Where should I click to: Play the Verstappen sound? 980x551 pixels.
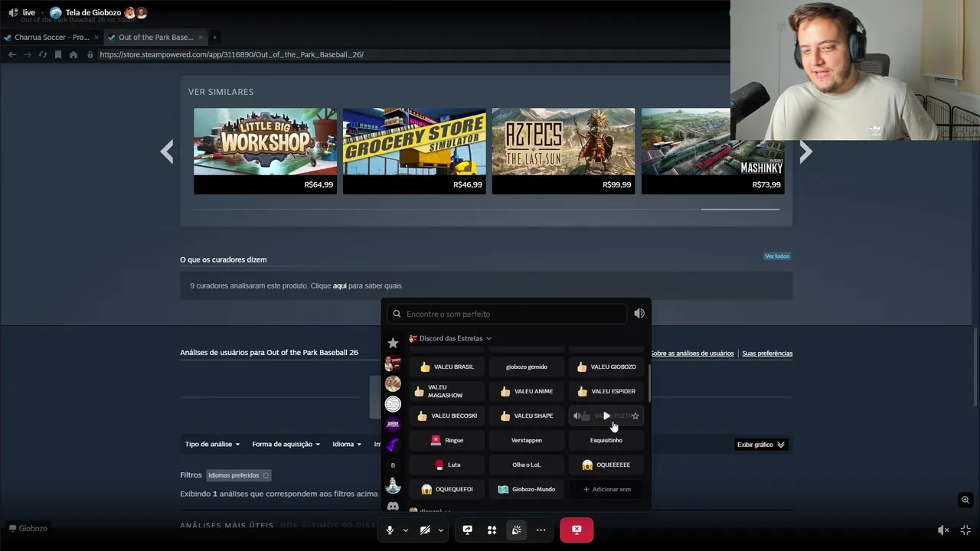(x=527, y=440)
